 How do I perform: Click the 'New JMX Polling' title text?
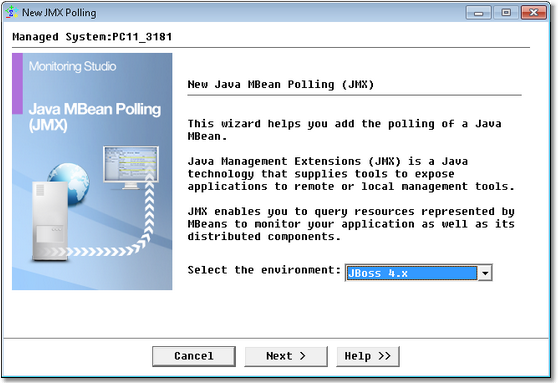(59, 13)
